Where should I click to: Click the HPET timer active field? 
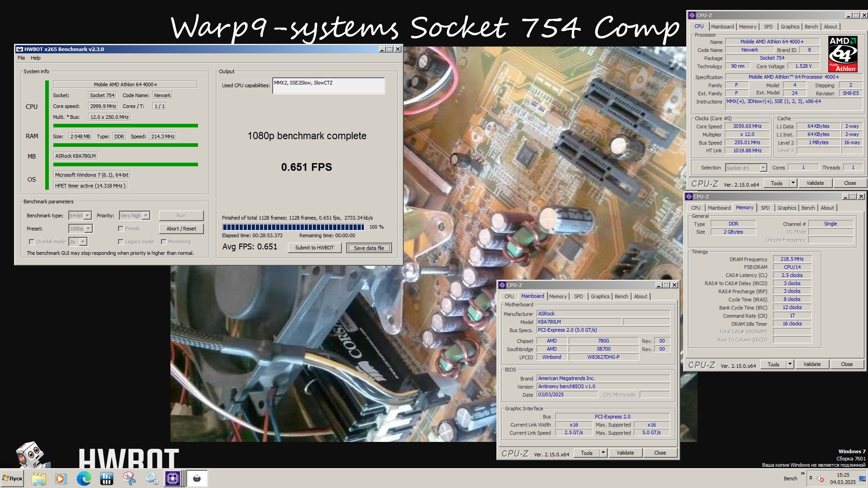coord(90,186)
